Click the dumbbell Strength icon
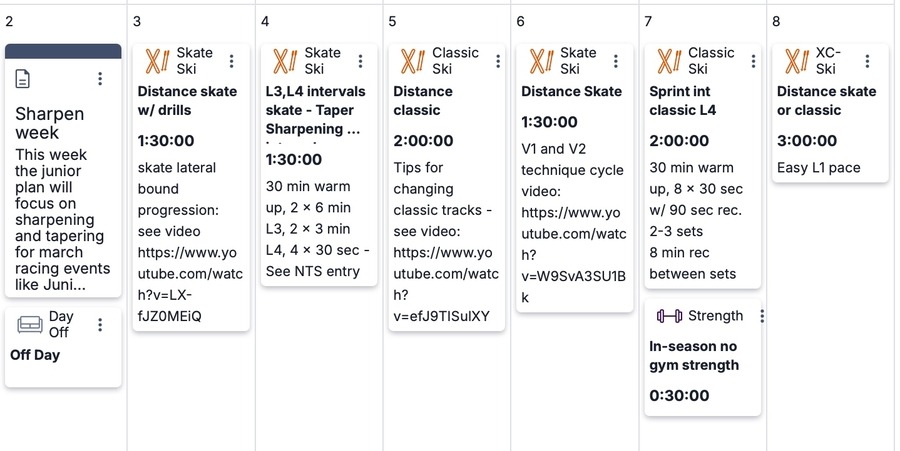The height and width of the screenshot is (451, 900). (668, 316)
